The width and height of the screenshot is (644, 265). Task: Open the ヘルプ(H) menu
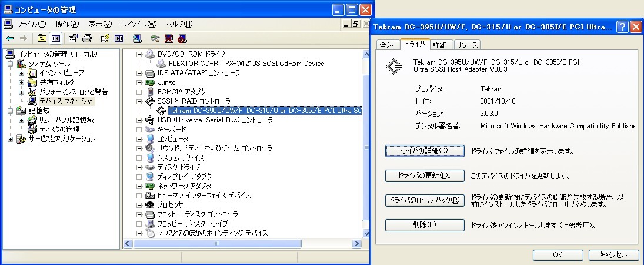pyautogui.click(x=179, y=24)
